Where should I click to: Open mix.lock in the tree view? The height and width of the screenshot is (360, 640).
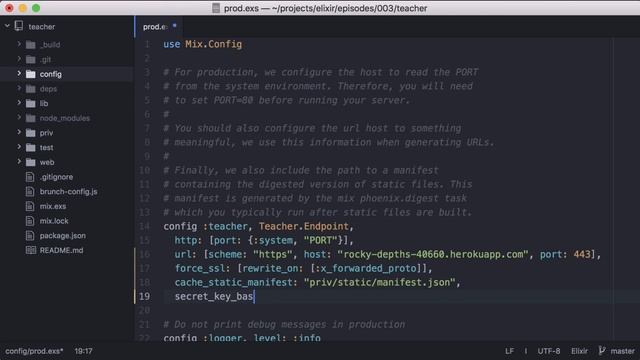tap(54, 221)
